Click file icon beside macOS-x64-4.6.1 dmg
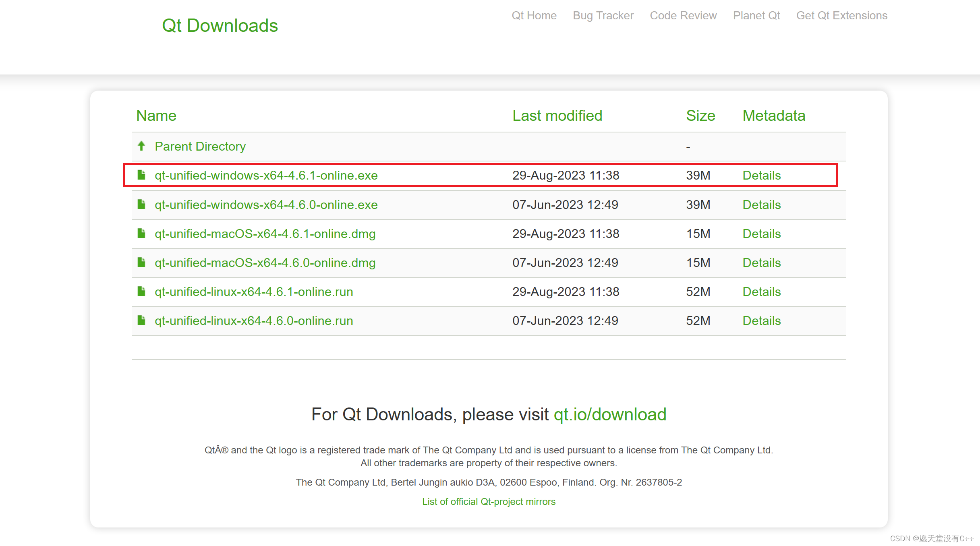The image size is (980, 546). coord(141,233)
